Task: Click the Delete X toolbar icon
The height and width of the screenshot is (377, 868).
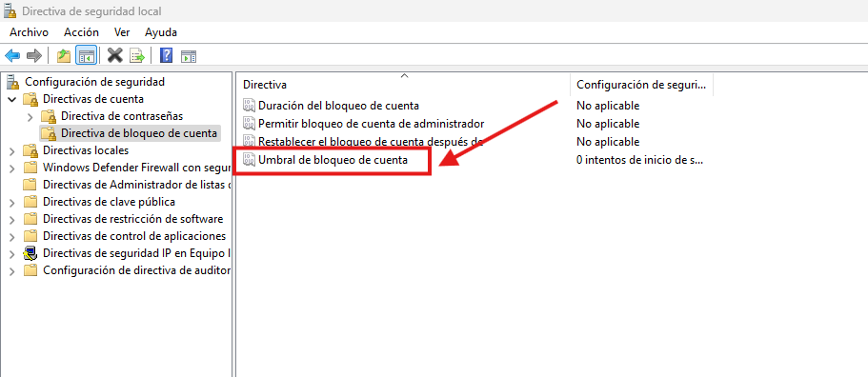Action: 114,55
